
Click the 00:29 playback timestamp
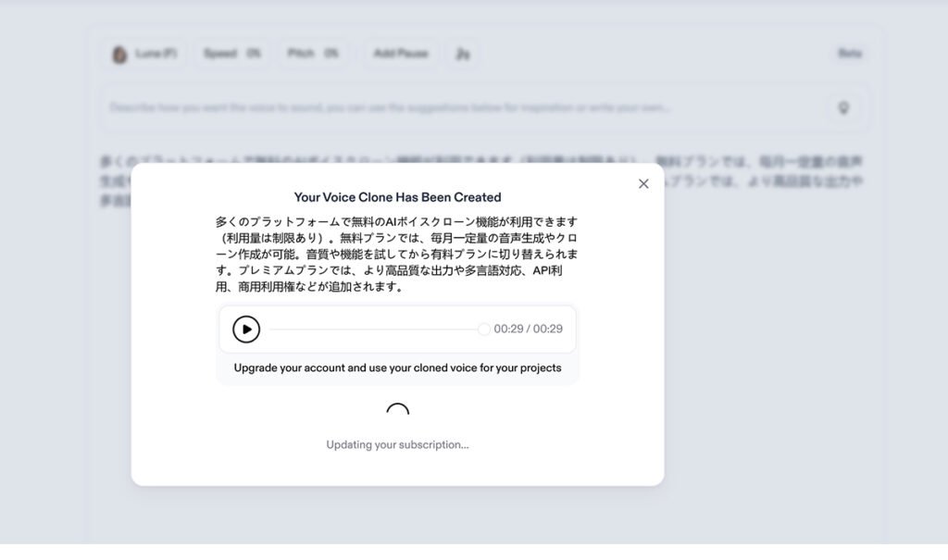(530, 329)
